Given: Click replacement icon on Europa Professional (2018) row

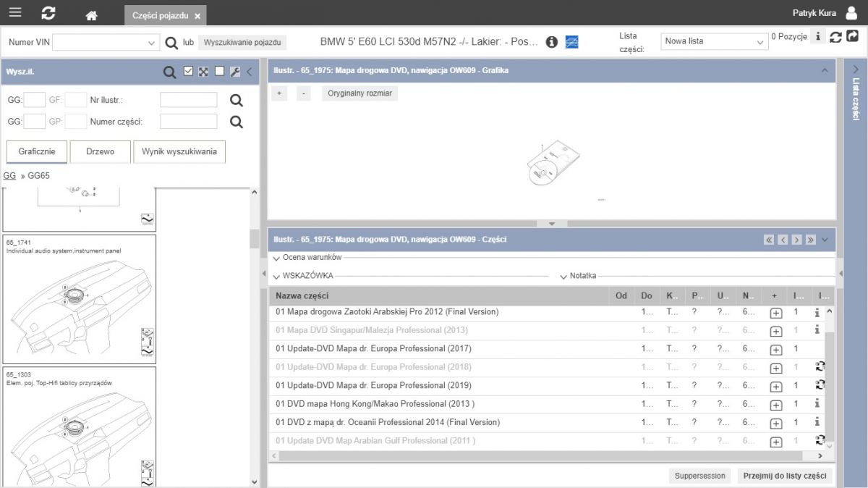Looking at the screenshot, I should [x=820, y=367].
